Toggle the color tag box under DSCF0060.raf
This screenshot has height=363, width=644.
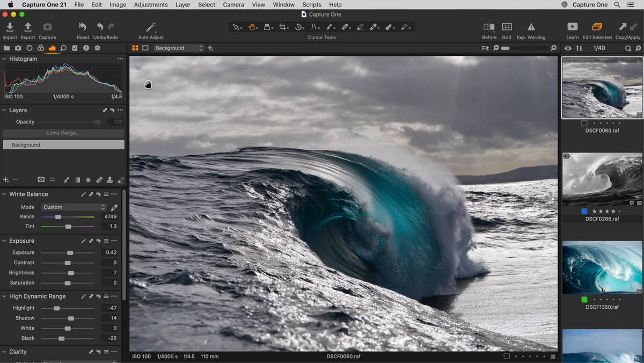point(584,123)
